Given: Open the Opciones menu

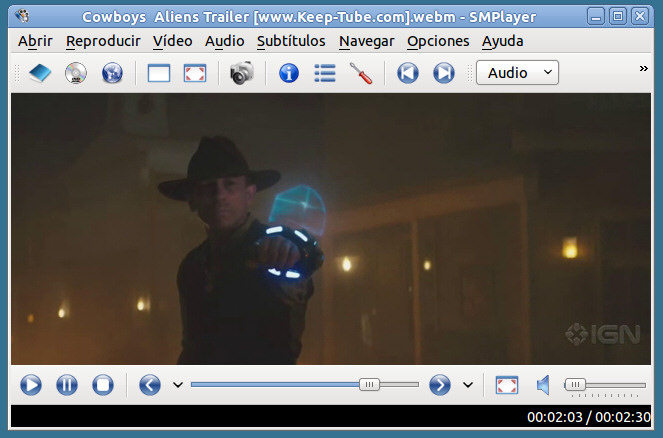Looking at the screenshot, I should pyautogui.click(x=438, y=41).
